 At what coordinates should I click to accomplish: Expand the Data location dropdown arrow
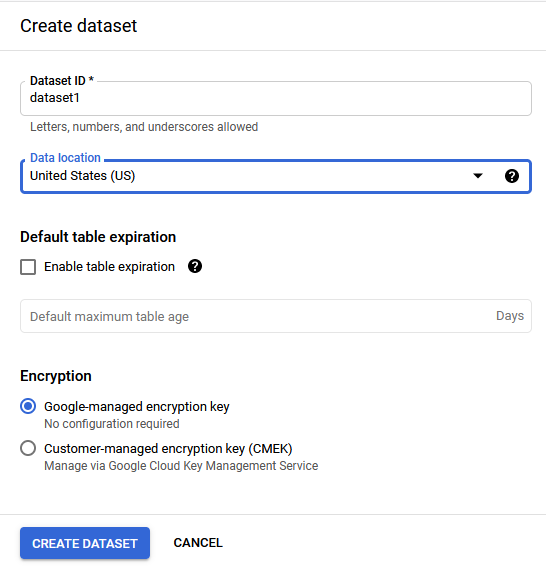click(478, 176)
